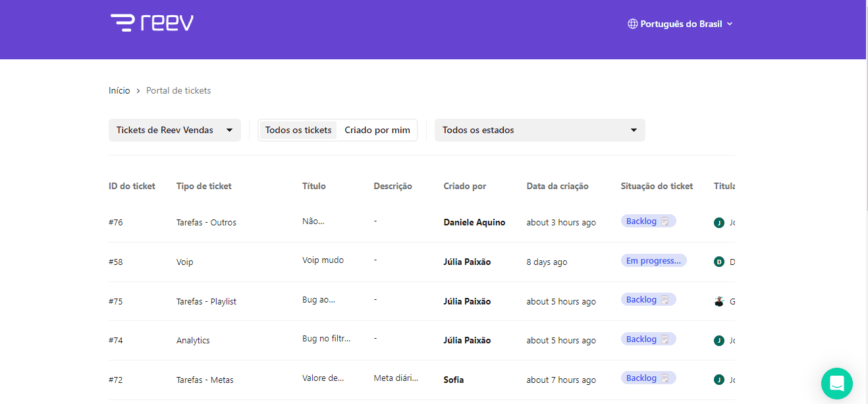Click the Bug no filtr... ticket title

(x=327, y=338)
